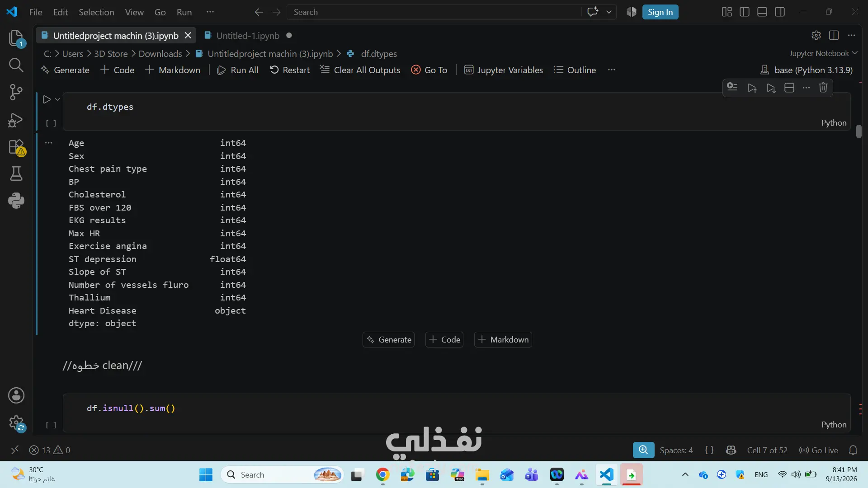Image resolution: width=868 pixels, height=488 pixels.
Task: Open the File menu
Action: pos(36,12)
